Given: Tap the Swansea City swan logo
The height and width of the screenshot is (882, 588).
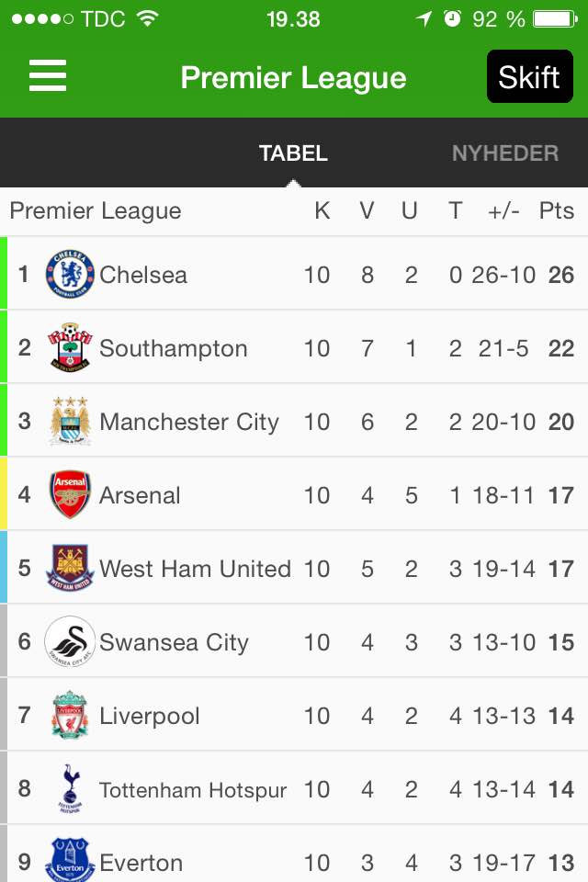Looking at the screenshot, I should (x=70, y=641).
